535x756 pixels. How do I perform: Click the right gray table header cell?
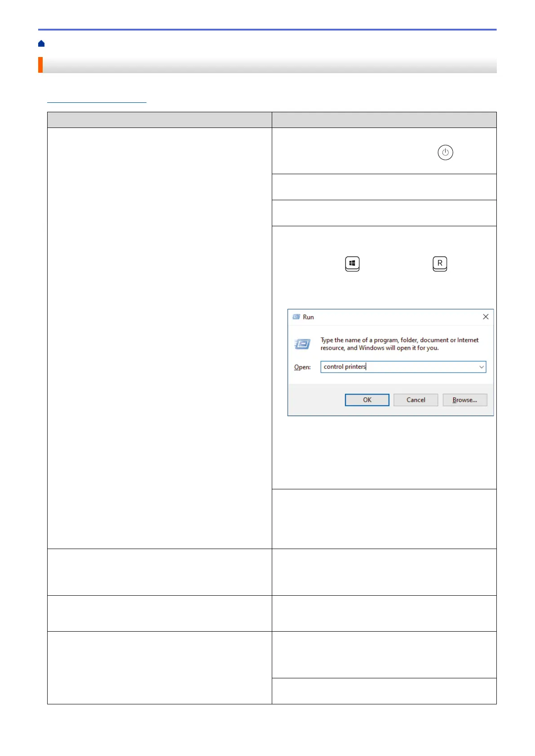(384, 120)
